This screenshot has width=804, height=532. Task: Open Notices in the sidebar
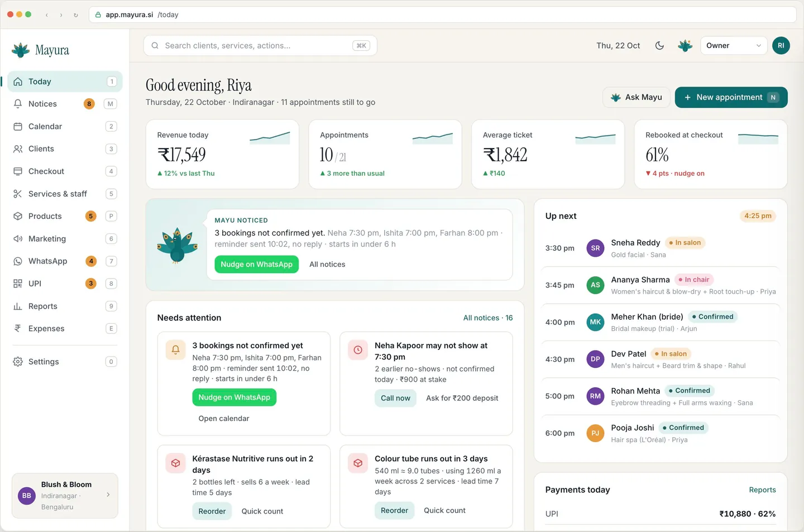tap(65, 104)
